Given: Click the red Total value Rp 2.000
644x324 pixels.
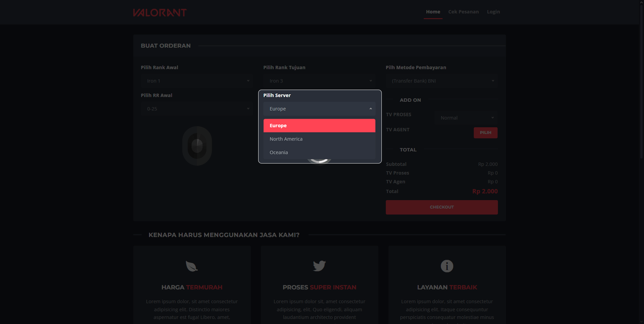Looking at the screenshot, I should [485, 191].
